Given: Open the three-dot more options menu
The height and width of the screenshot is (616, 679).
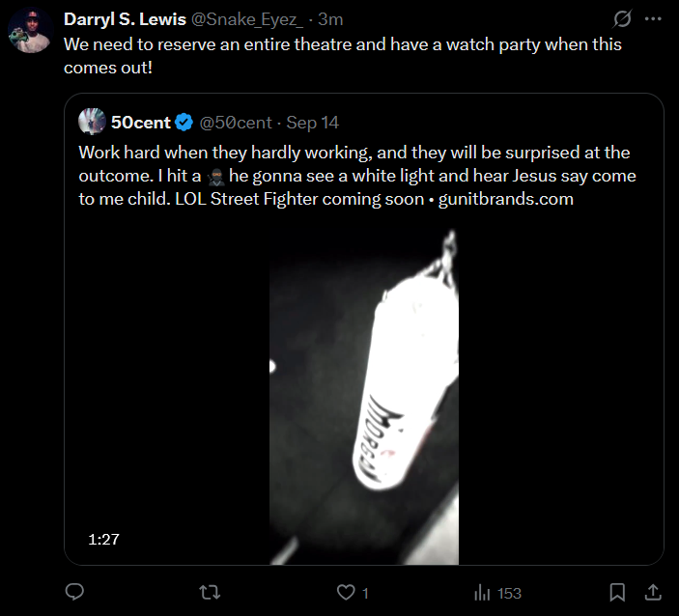Looking at the screenshot, I should tap(654, 19).
